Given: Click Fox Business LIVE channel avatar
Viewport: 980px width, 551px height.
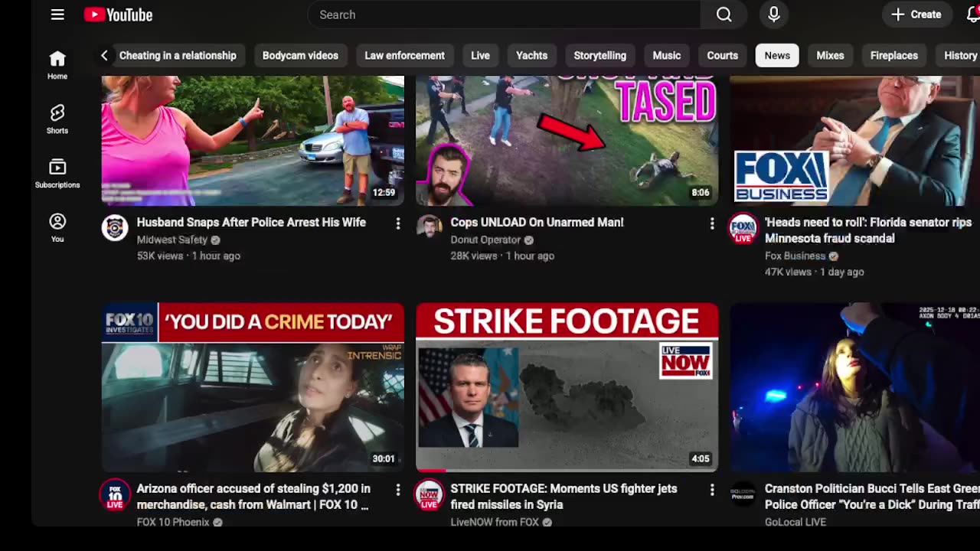Looking at the screenshot, I should pos(743,228).
